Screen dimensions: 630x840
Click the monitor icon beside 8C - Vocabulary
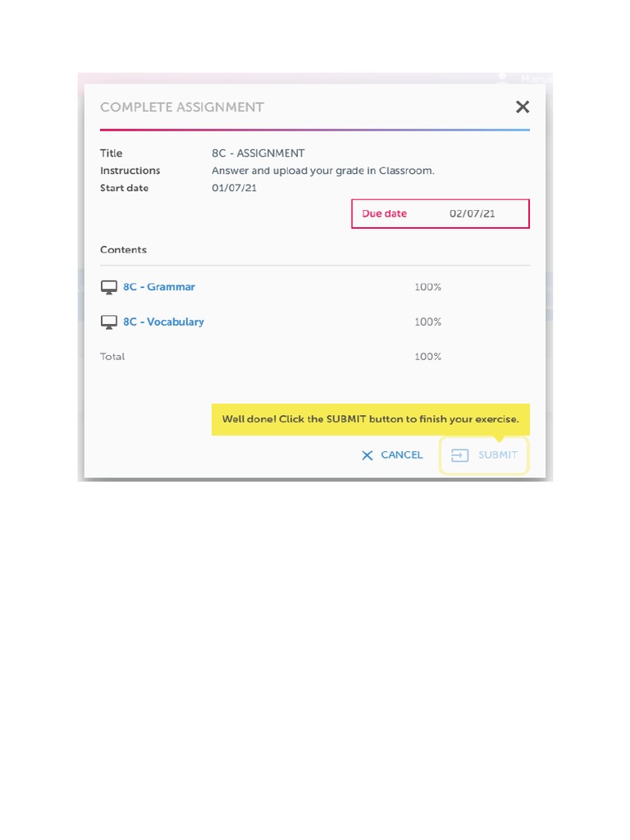(108, 322)
